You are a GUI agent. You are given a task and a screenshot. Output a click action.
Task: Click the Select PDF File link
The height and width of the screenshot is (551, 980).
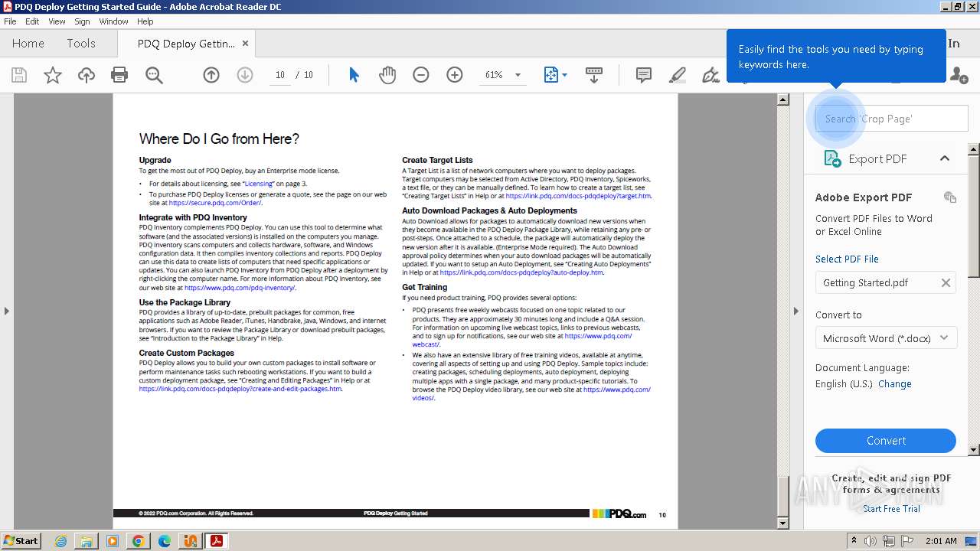click(847, 259)
